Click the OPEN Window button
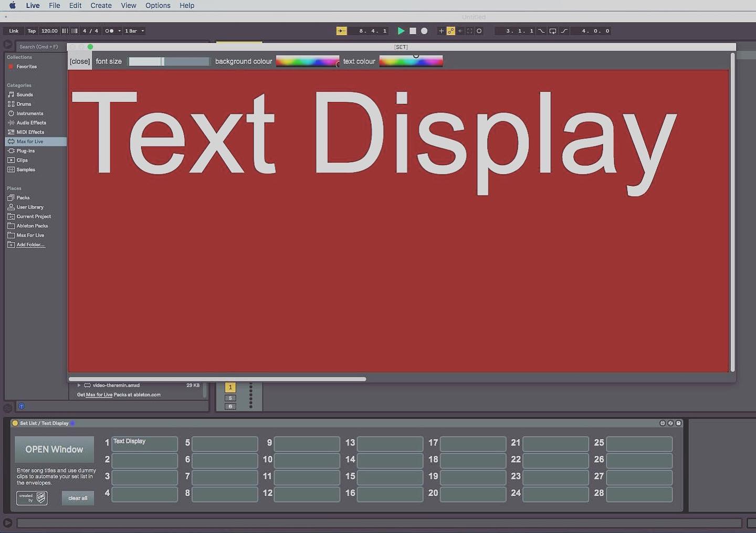This screenshot has width=756, height=533. 54,450
